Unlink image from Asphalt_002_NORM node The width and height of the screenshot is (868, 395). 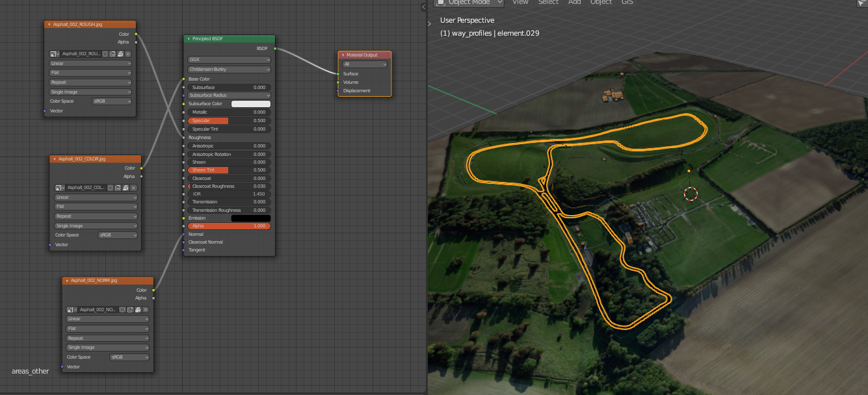tap(145, 310)
